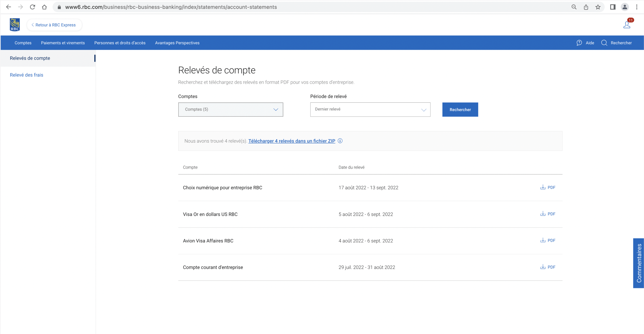Screen dimensions: 644x334
Task: Open the Commentaires feedback side tab
Action: pos(639,263)
